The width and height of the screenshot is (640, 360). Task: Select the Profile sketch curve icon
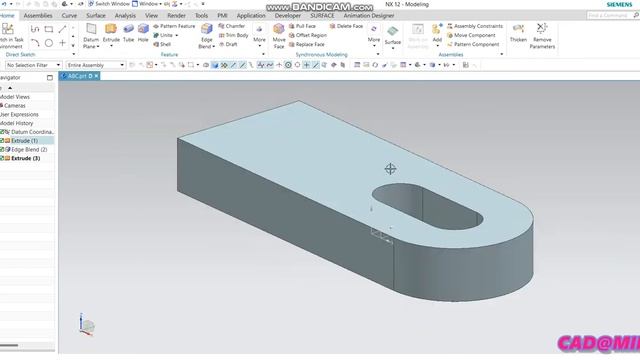[35, 29]
